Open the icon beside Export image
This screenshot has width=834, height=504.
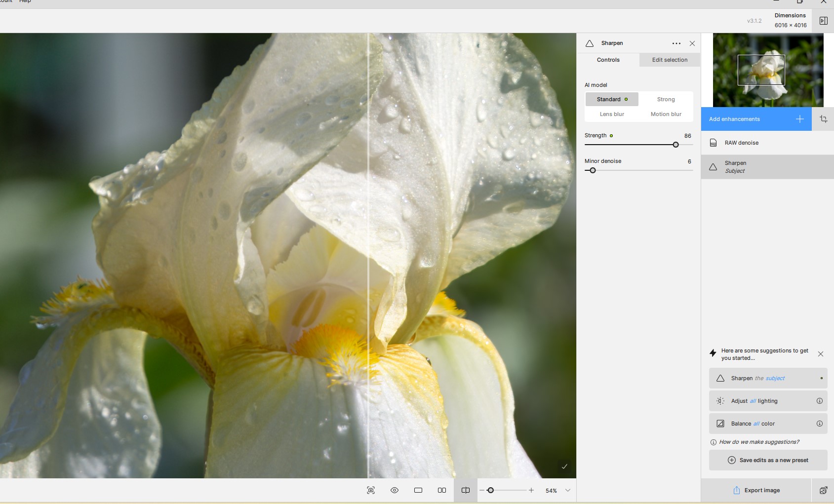823,490
